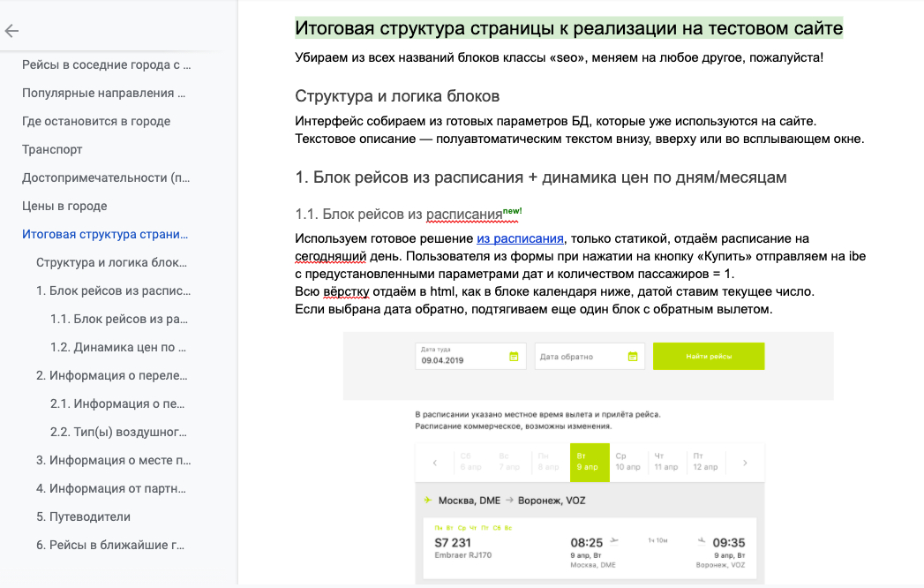Click landing plane icon next to 09:35
Viewport: 924px width, 588px height.
702,540
